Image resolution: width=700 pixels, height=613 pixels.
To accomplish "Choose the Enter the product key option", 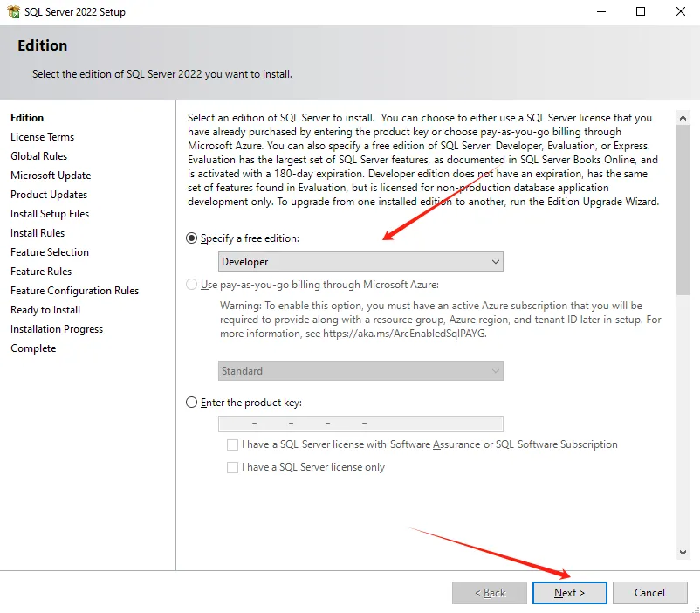I will [191, 403].
